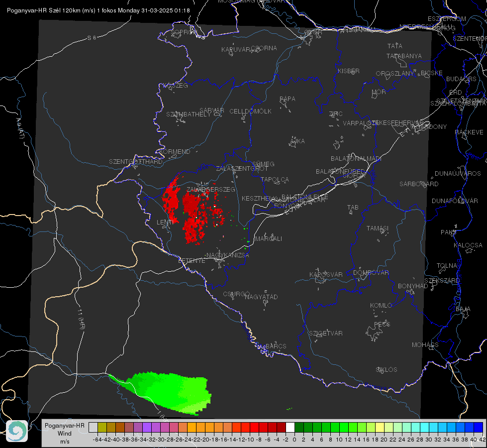Pick the dark blue swatch between 40 and 42
This screenshot has height=448, width=487.
click(x=479, y=427)
